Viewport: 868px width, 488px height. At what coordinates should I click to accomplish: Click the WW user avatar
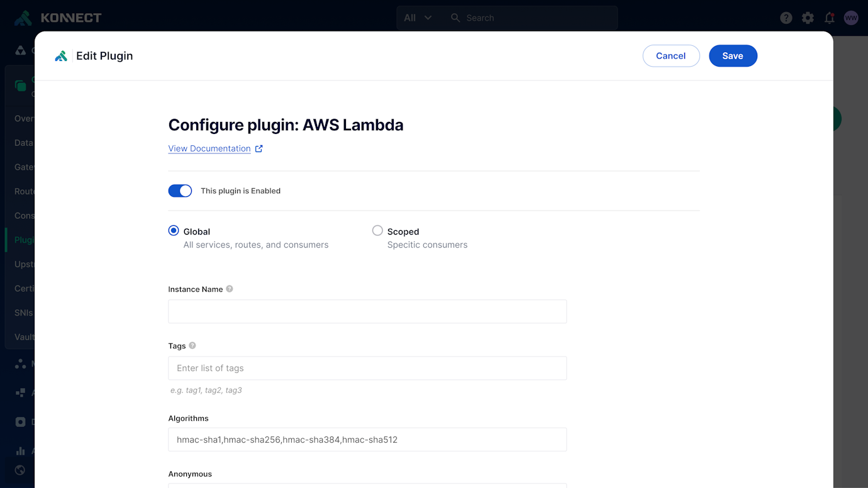click(x=851, y=18)
